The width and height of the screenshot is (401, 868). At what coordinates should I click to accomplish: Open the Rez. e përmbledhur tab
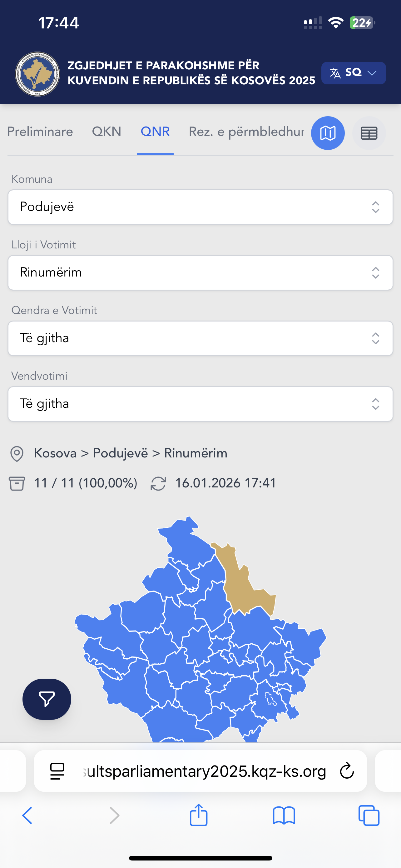246,132
